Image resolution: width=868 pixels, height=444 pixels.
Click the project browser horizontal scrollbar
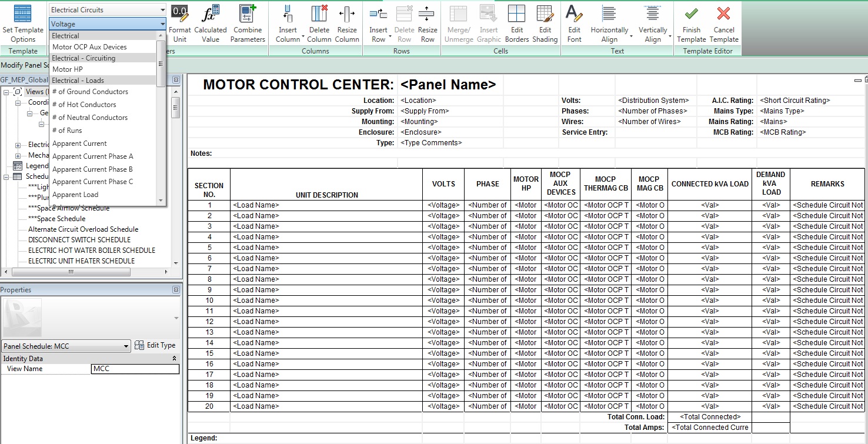pos(71,272)
